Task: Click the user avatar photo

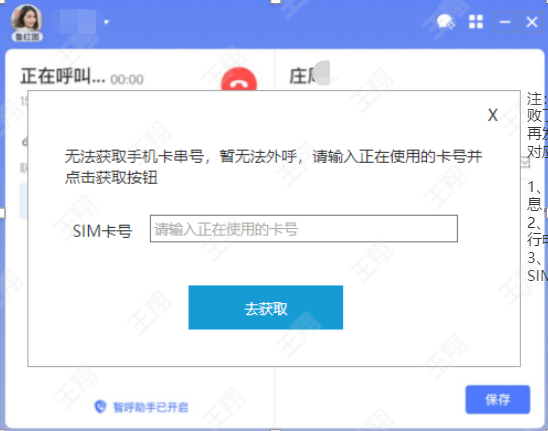Action: tap(27, 18)
